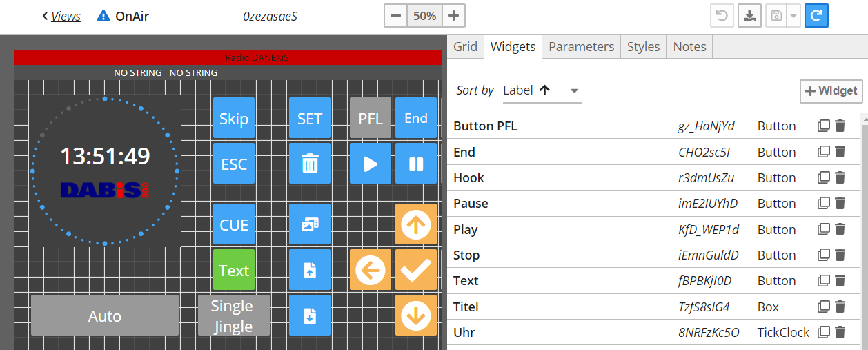The width and height of the screenshot is (868, 350).
Task: Click the add Widget button
Action: point(831,91)
